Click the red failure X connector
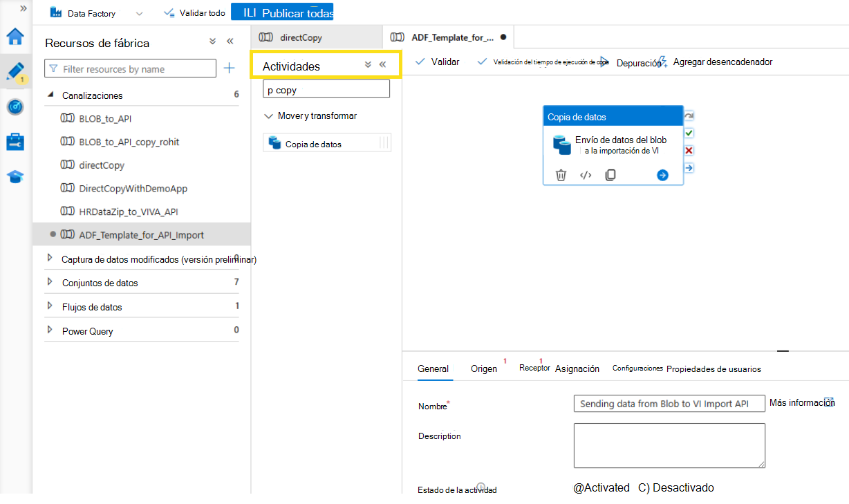849x504 pixels. pos(689,151)
